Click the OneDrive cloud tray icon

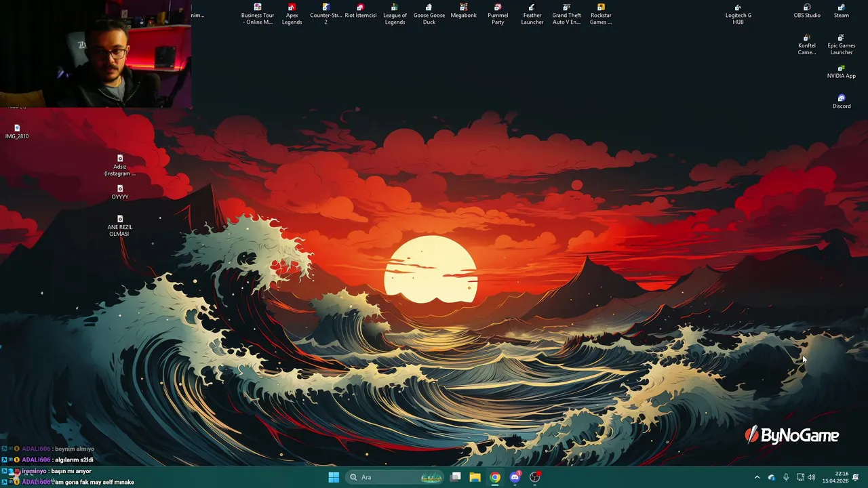[772, 477]
